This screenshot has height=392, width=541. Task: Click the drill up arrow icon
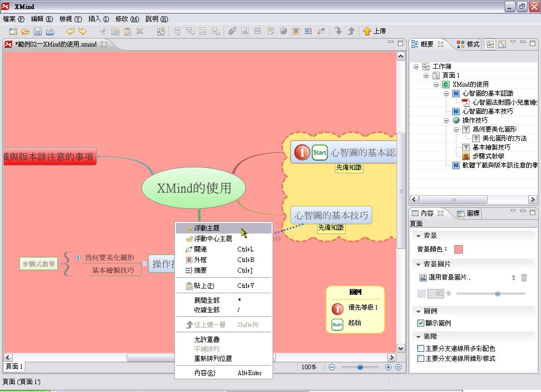pyautogui.click(x=351, y=31)
